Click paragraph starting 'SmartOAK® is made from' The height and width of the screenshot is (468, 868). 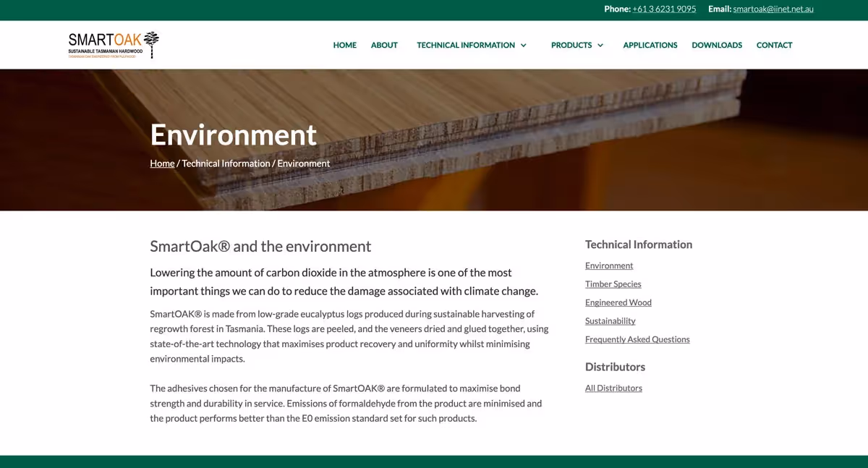point(349,336)
